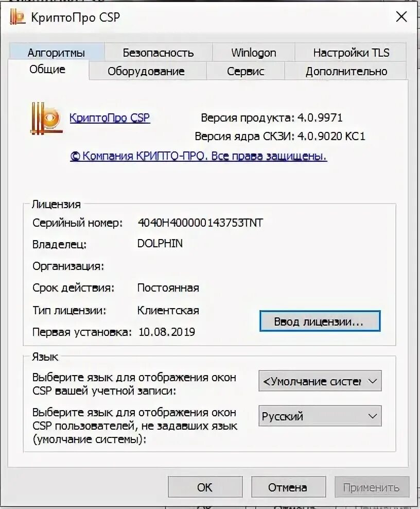Close the КриптоПро CSP dialog
420x509 pixels.
(x=401, y=16)
